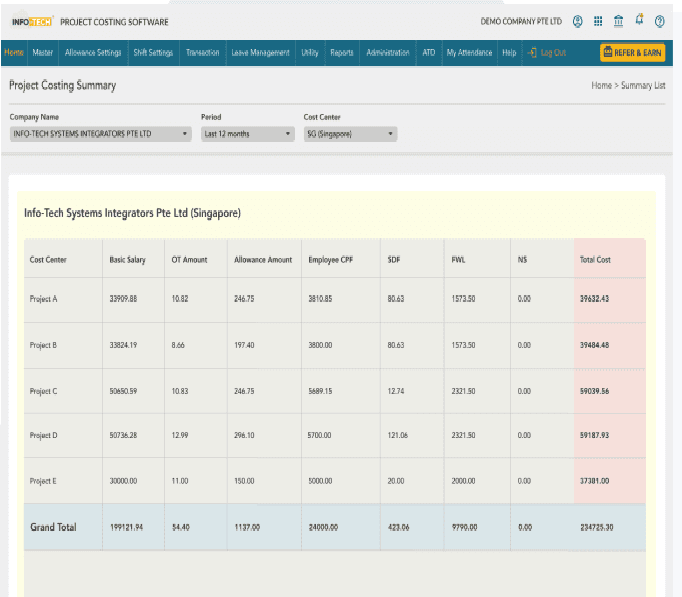Click the SDF column header
This screenshot has width=682, height=597.
coord(394,260)
